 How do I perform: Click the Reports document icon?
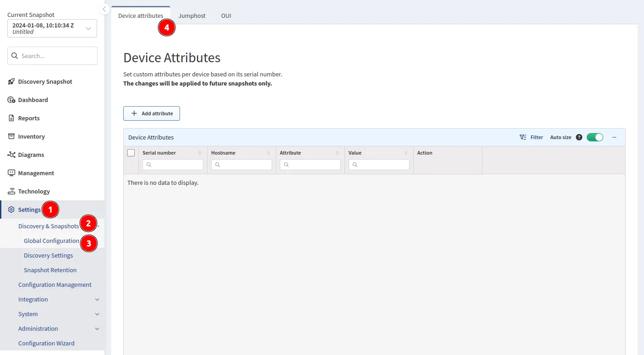[x=11, y=118]
